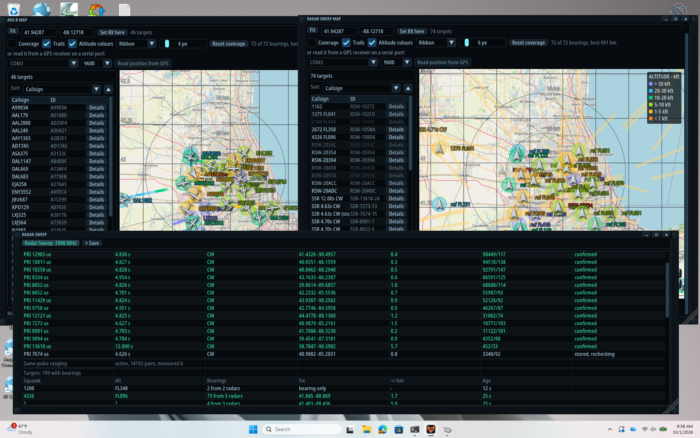Enable Coverage checkbox in Radar Sweep Map
700x438 pixels.
coord(312,43)
